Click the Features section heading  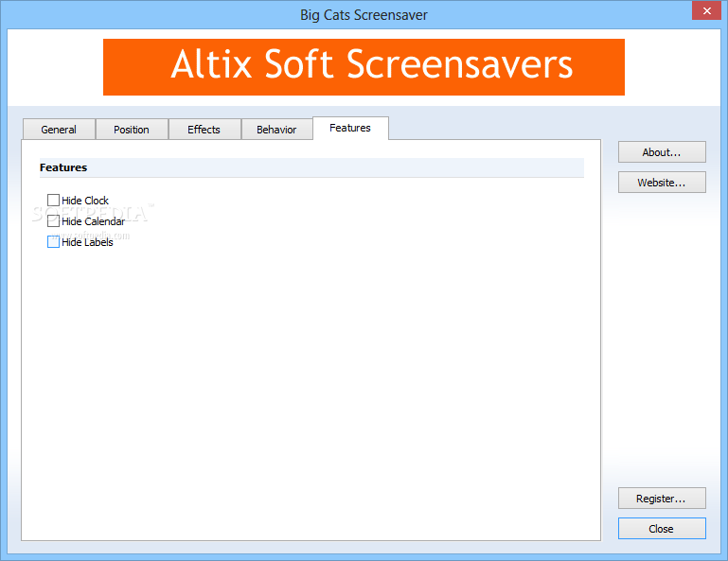[63, 167]
